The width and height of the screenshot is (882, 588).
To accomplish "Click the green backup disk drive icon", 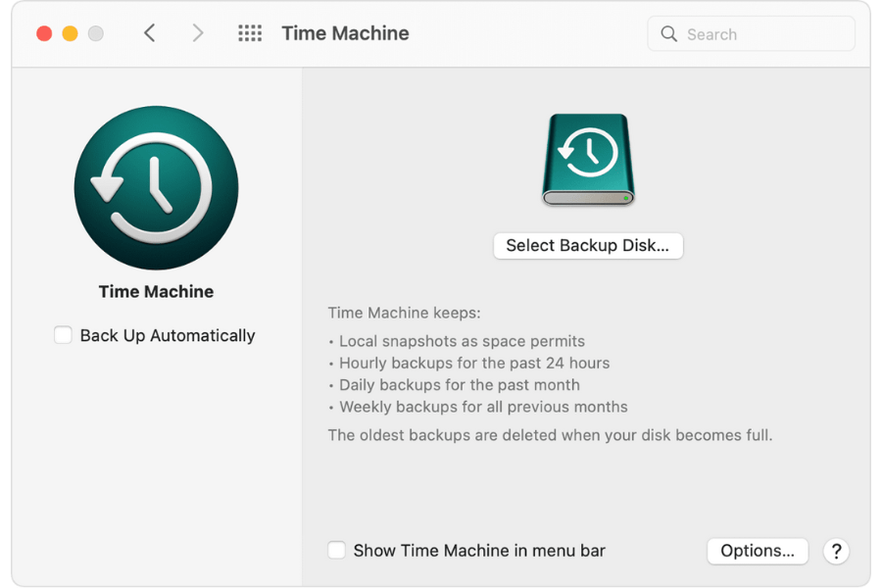I will (x=588, y=160).
